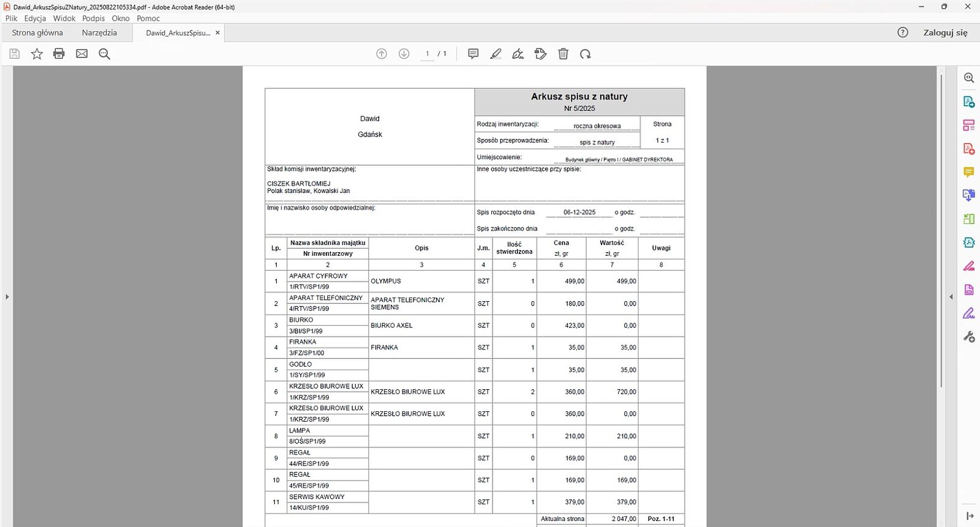The image size is (980, 527).
Task: Open the find text magnifier tool
Action: (104, 54)
